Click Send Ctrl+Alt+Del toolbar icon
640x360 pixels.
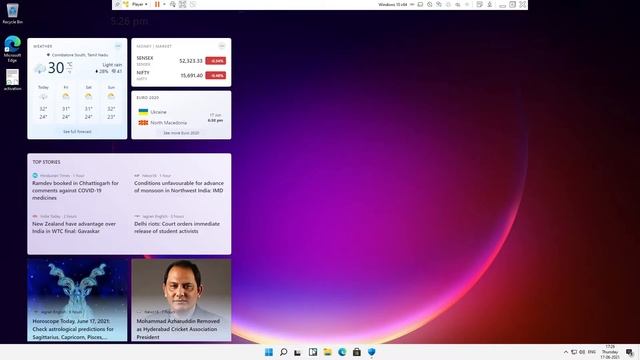click(x=173, y=4)
